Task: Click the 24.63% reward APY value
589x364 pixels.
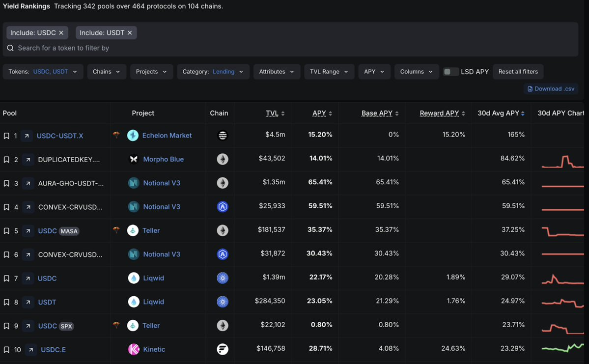Action: click(x=453, y=349)
